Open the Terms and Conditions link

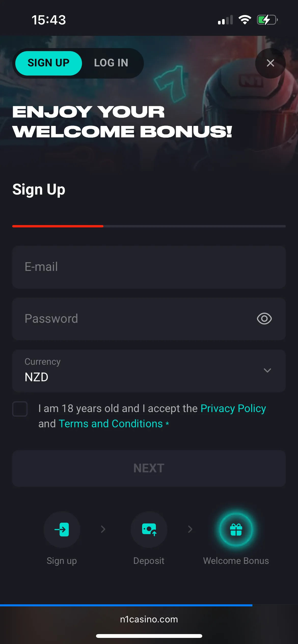tap(111, 424)
